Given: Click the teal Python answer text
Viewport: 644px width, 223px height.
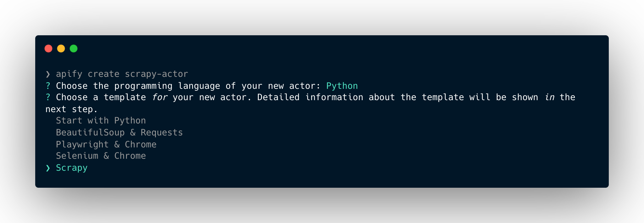Looking at the screenshot, I should [342, 86].
